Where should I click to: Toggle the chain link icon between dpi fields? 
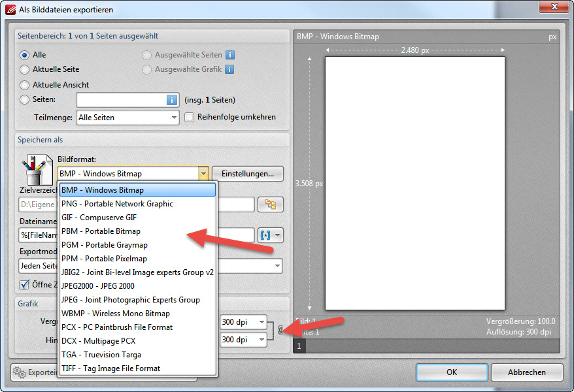click(x=280, y=331)
